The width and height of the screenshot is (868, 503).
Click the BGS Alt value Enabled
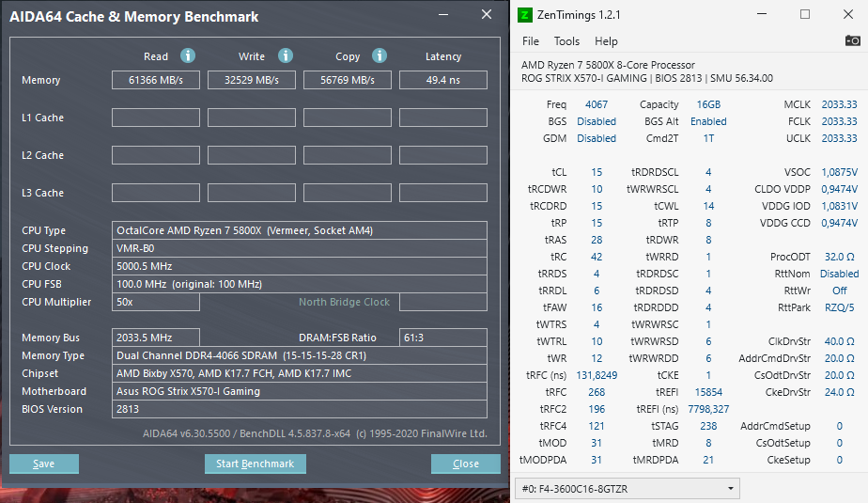708,121
